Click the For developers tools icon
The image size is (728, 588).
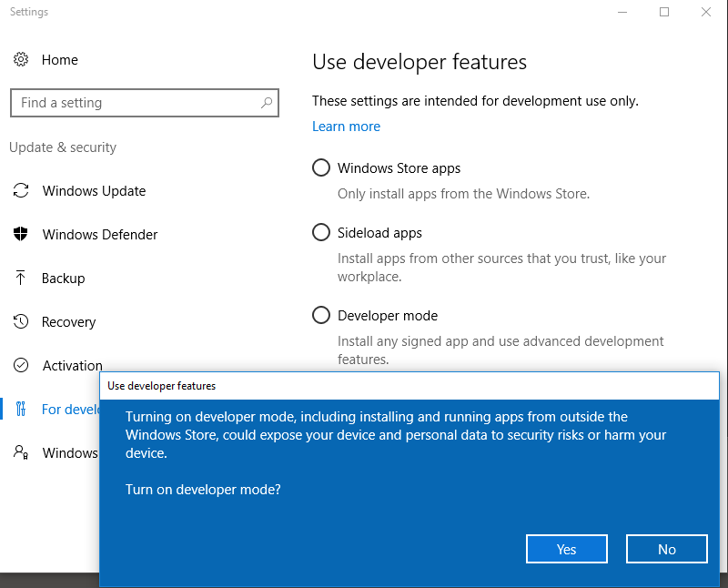point(21,410)
